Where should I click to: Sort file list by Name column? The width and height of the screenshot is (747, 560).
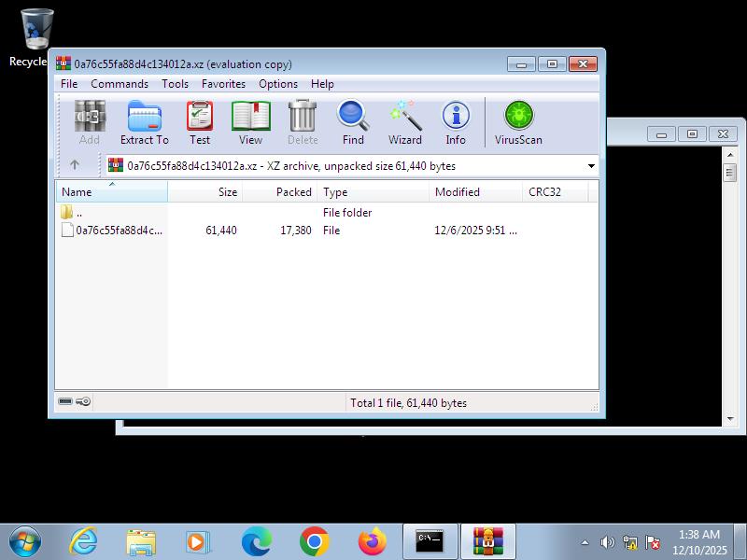[x=110, y=192]
